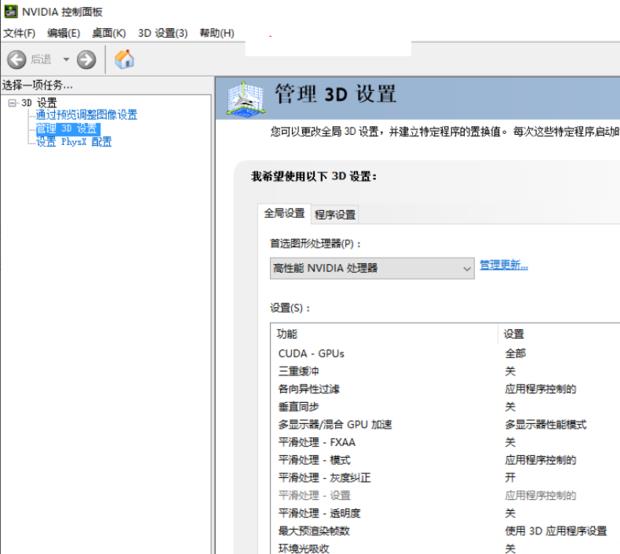Click the Forward arrow navigation icon
This screenshot has width=620, height=554.
86,60
